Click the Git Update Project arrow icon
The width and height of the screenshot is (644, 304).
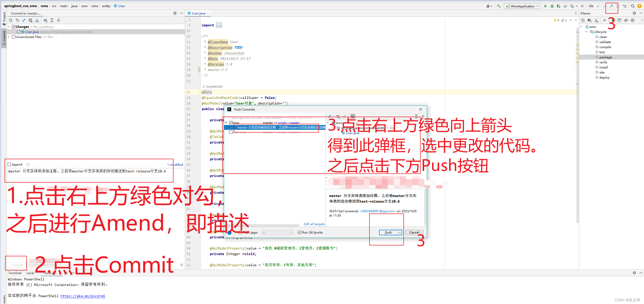coord(598,6)
